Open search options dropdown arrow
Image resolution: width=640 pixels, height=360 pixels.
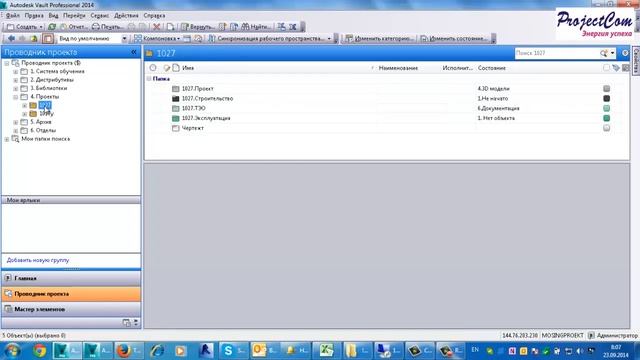tap(612, 53)
